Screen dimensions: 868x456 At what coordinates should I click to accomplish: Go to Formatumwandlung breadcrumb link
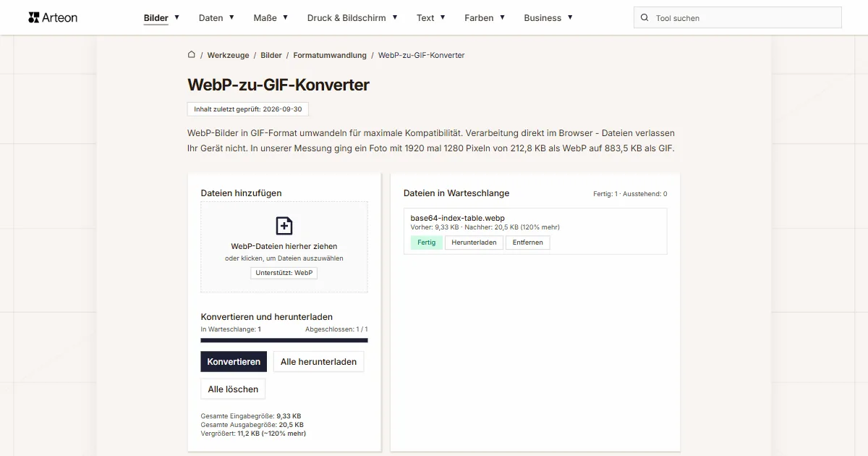pyautogui.click(x=330, y=55)
